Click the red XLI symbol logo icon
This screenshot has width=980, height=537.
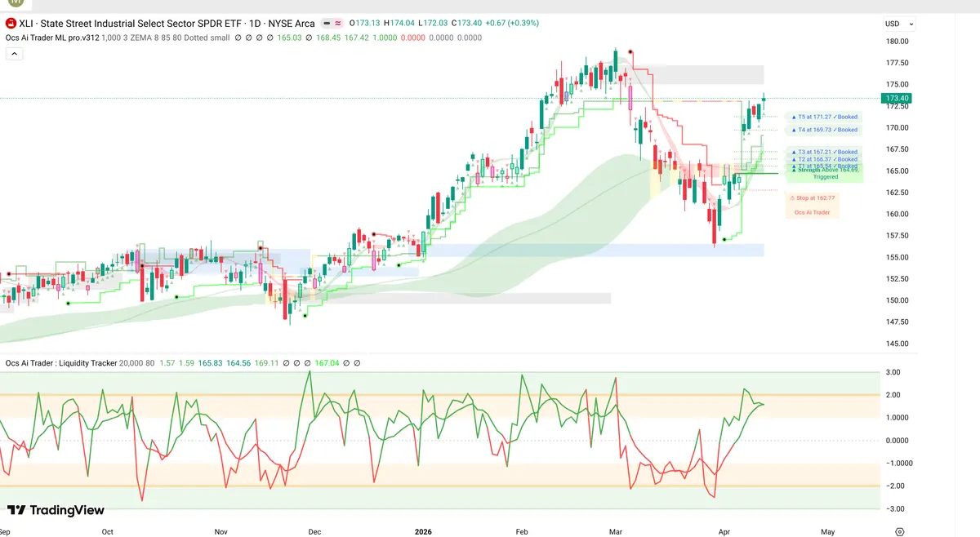tap(11, 24)
